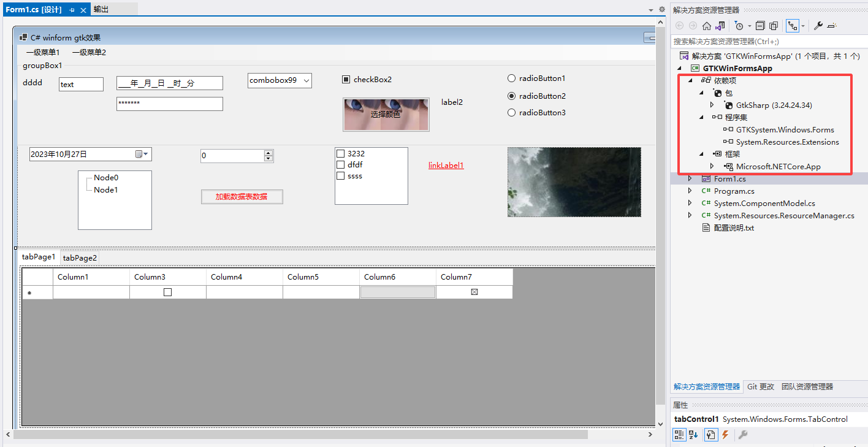Collapse the 依赖项 dependencies node

click(690, 80)
